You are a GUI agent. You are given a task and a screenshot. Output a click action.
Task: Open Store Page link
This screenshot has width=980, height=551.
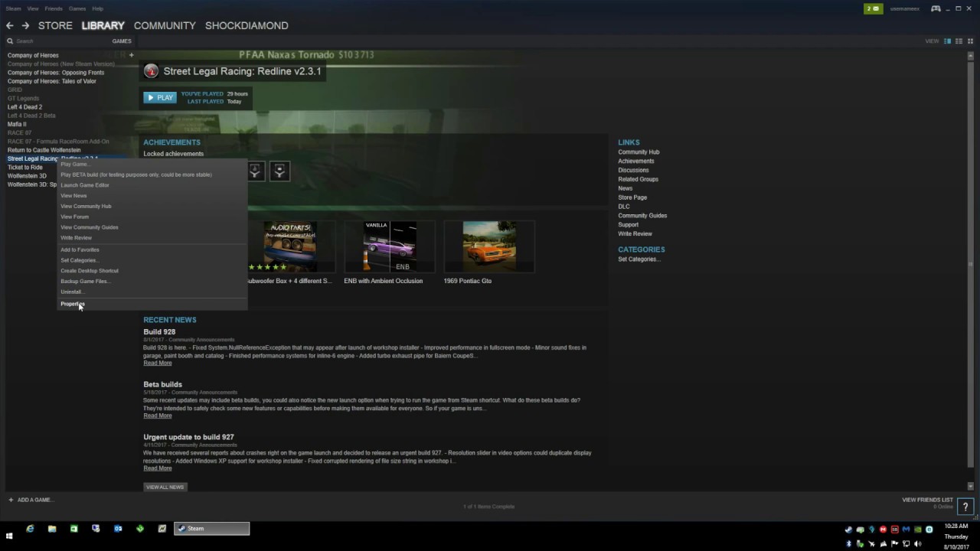click(632, 197)
